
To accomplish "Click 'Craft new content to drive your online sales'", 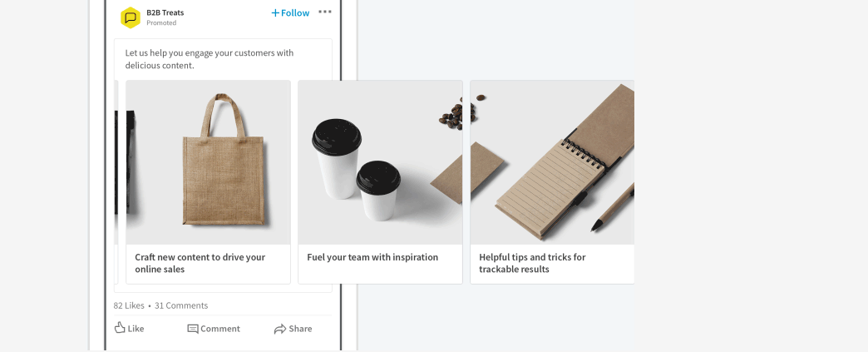I will (200, 263).
